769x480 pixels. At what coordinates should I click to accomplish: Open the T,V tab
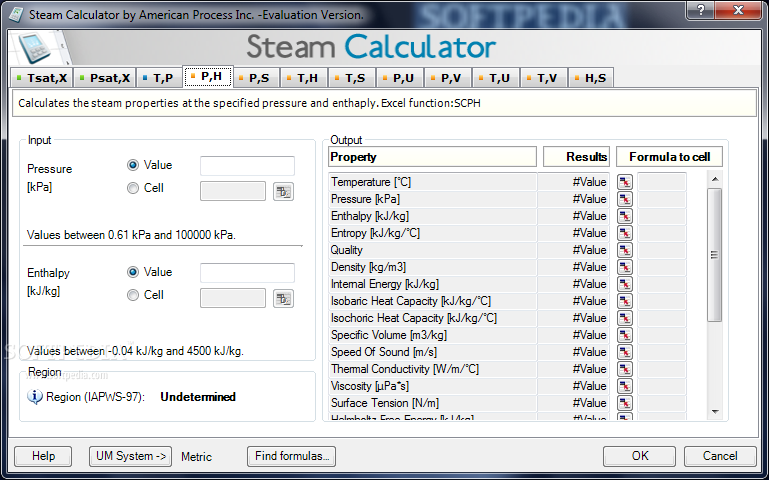click(x=543, y=78)
